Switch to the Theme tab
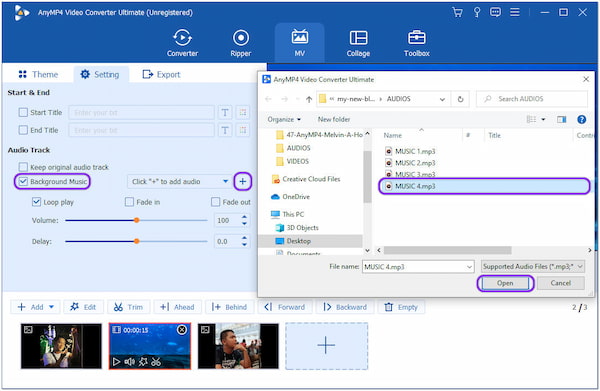Viewport: 600px width, 391px height. click(38, 74)
